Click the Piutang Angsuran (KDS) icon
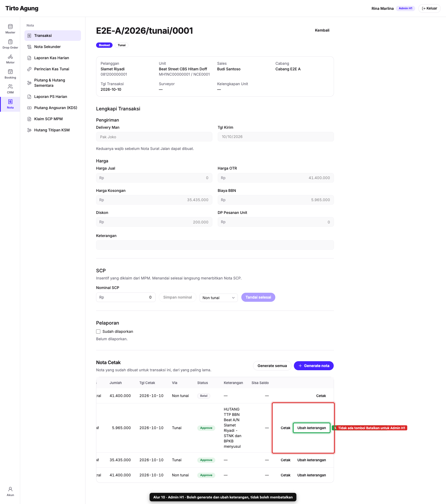446x504 pixels. pyautogui.click(x=29, y=108)
